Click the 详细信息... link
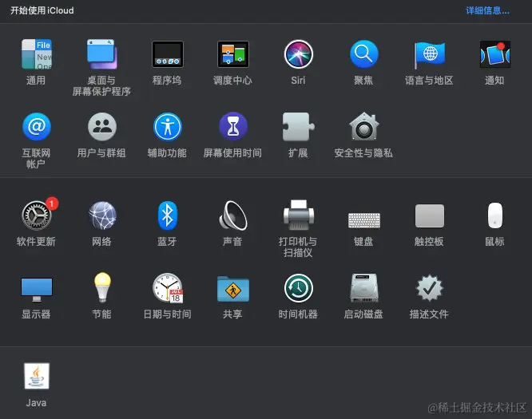Image resolution: width=532 pixels, height=419 pixels. [487, 10]
